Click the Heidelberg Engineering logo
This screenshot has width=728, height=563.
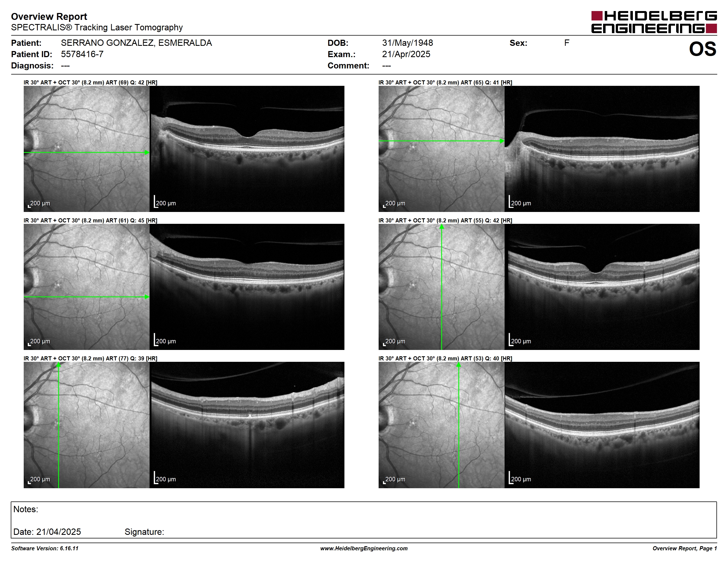point(654,22)
